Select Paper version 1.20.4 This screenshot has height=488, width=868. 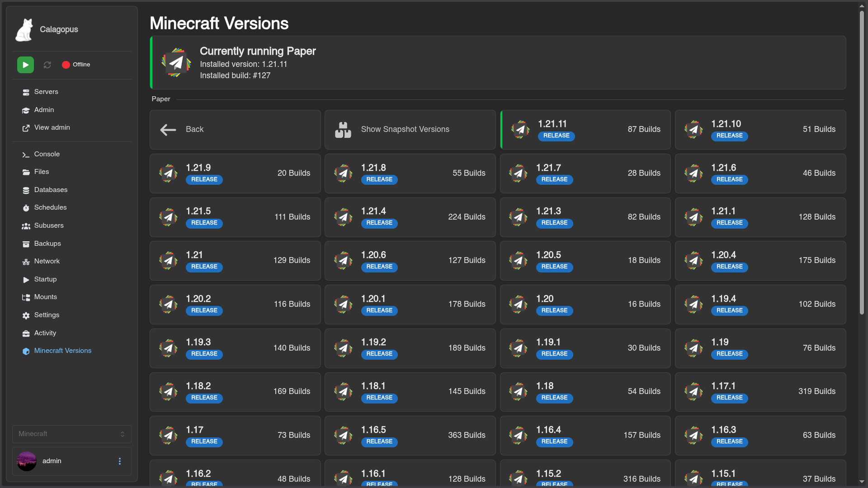760,261
